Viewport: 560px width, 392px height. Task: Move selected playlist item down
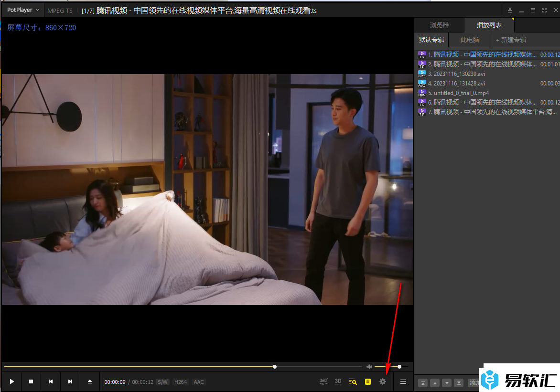pyautogui.click(x=447, y=383)
